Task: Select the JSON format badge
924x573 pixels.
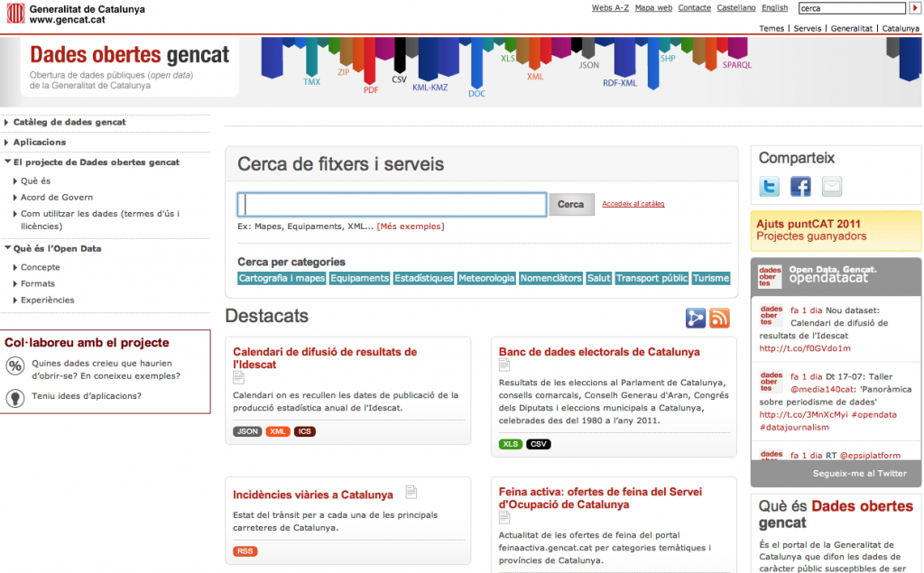Action: coord(247,431)
